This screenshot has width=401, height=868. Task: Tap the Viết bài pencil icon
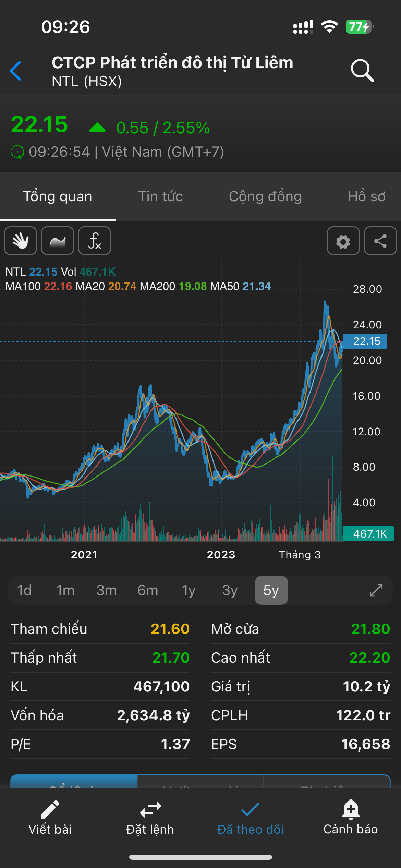tap(50, 809)
